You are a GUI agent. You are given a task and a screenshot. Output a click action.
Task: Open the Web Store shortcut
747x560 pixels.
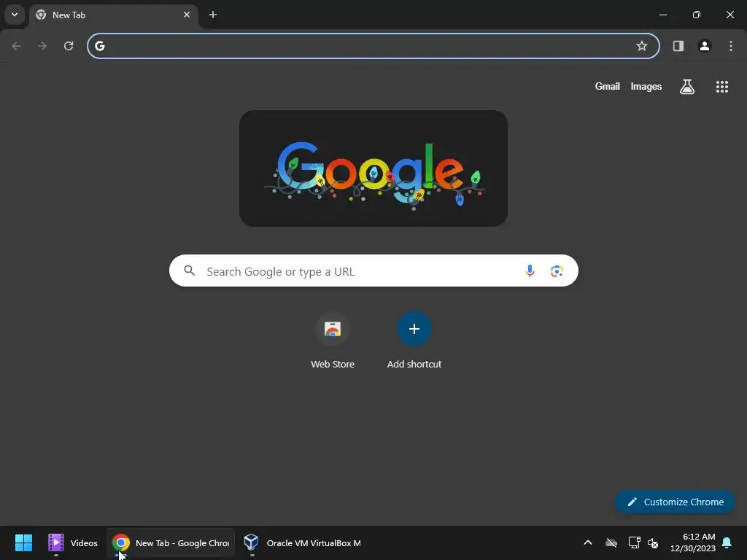(333, 341)
